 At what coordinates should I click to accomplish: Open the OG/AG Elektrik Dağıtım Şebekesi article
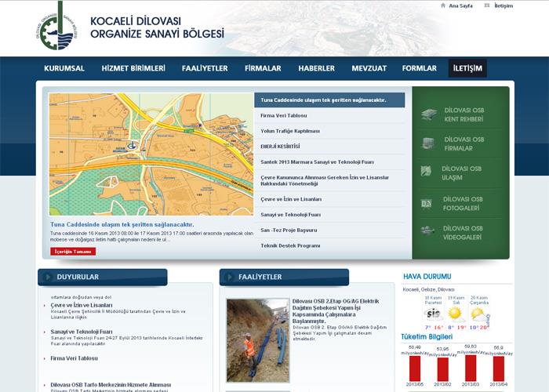[x=336, y=311]
